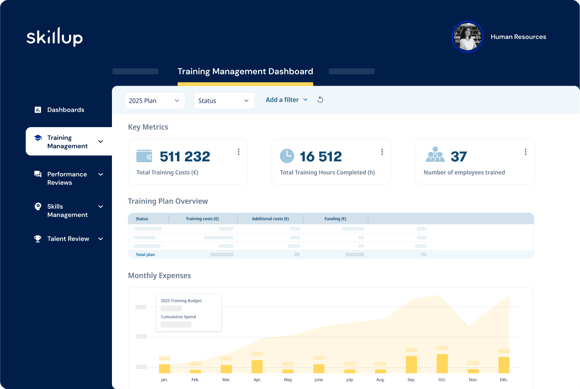Open the Human Resources profile avatar
The height and width of the screenshot is (389, 580).
467,37
